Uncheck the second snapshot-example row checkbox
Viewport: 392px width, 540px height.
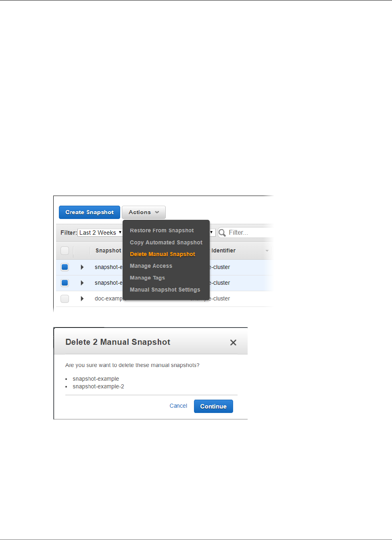pos(65,283)
